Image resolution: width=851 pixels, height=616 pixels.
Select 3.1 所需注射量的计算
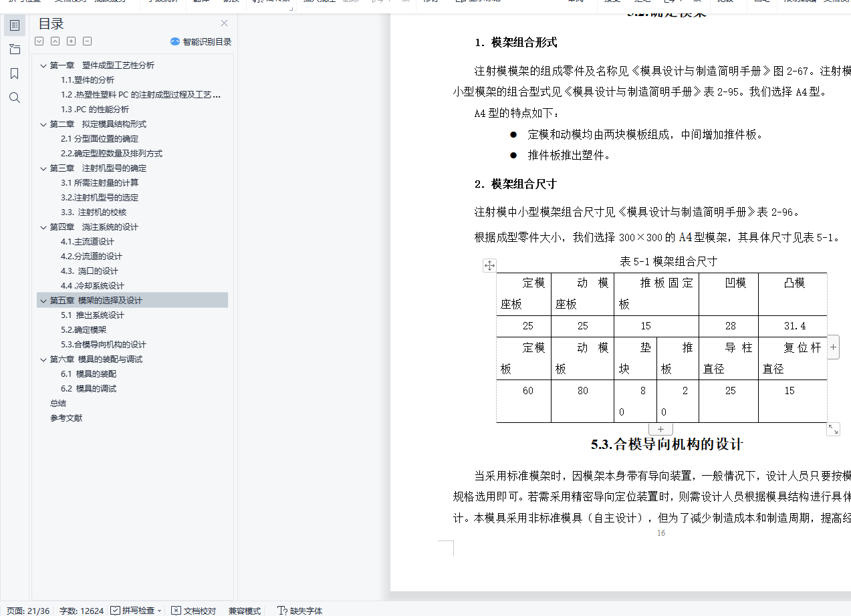click(x=100, y=182)
